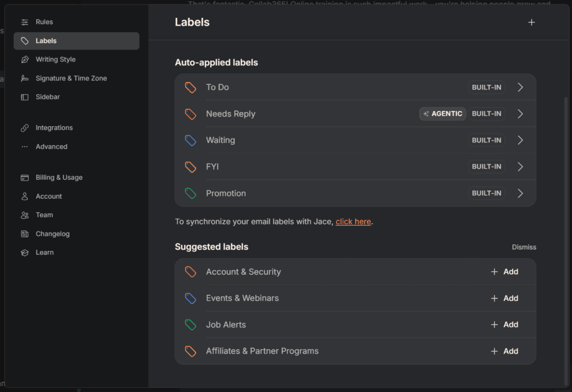Image resolution: width=572 pixels, height=392 pixels.
Task: Click the Integrations link icon
Action: pos(25,128)
